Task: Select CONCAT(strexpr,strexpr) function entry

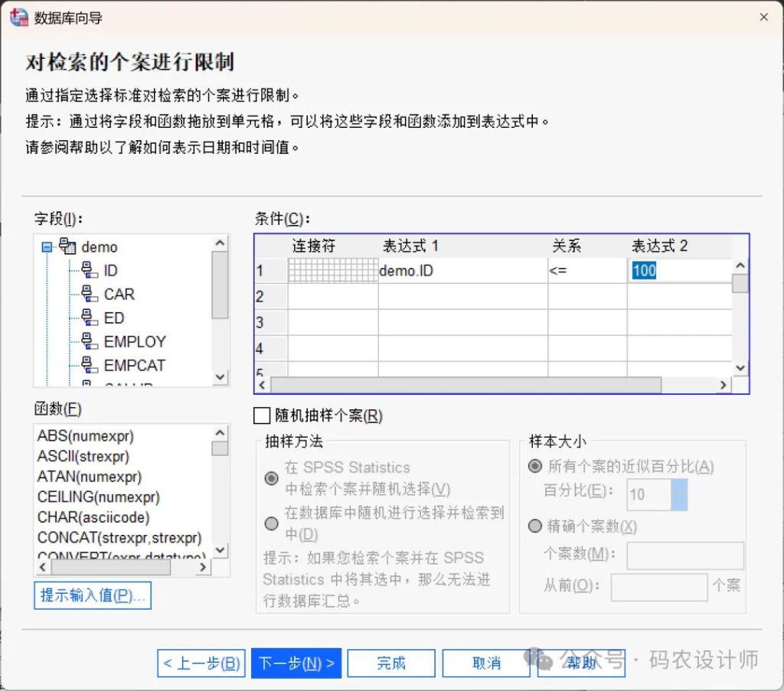Action: (x=119, y=536)
